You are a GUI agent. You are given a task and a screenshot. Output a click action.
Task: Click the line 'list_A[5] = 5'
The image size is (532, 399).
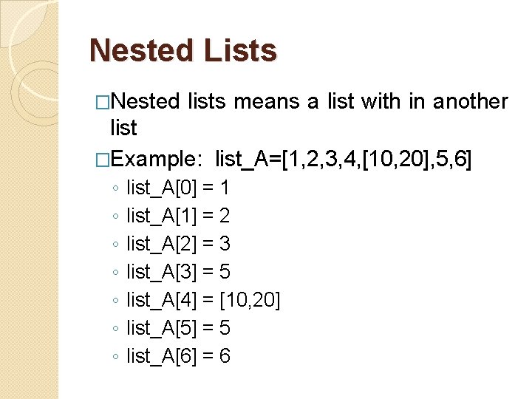click(x=178, y=328)
